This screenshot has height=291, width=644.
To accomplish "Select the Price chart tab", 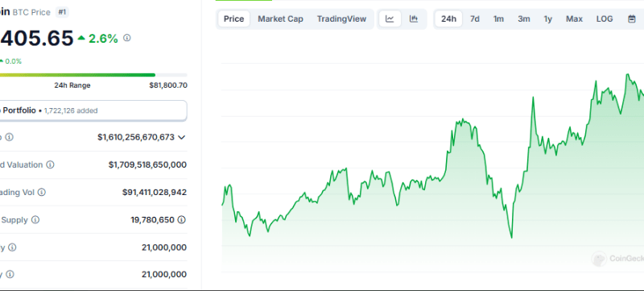I will click(x=233, y=19).
